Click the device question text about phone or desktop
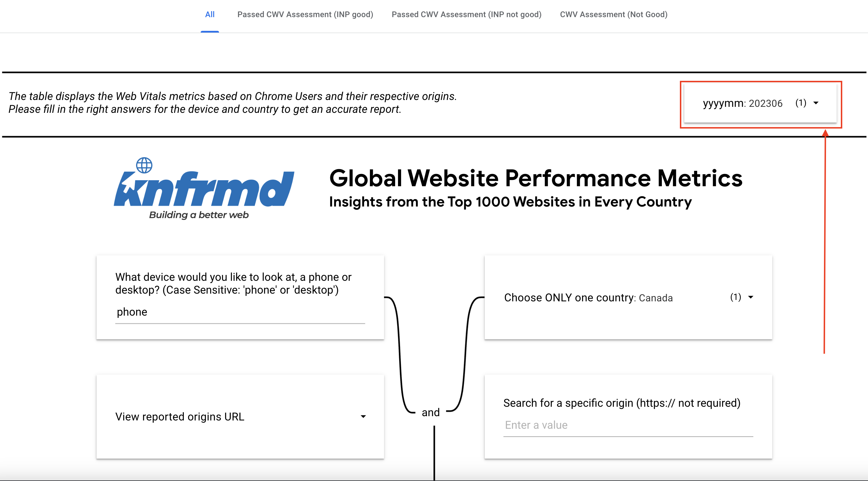 (234, 283)
